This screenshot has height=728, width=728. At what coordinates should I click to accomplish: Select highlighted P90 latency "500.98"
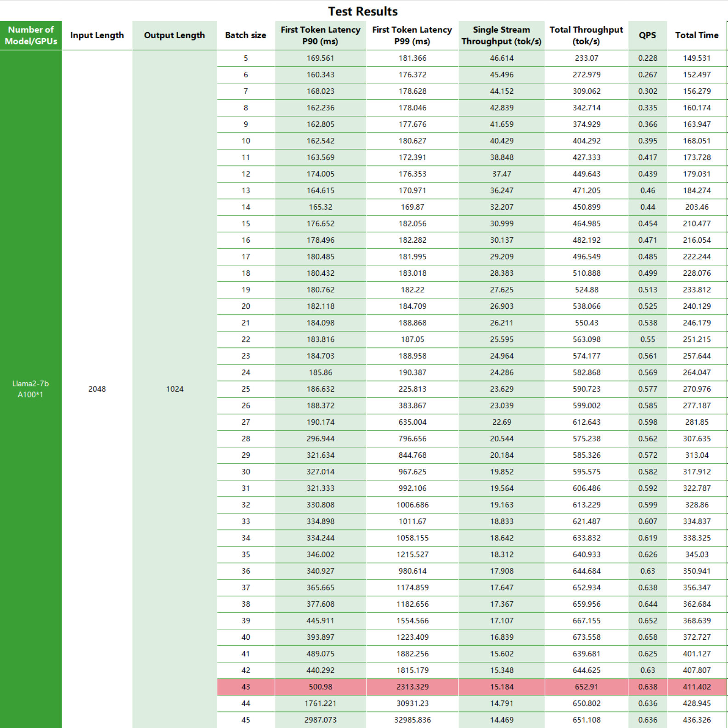[321, 687]
